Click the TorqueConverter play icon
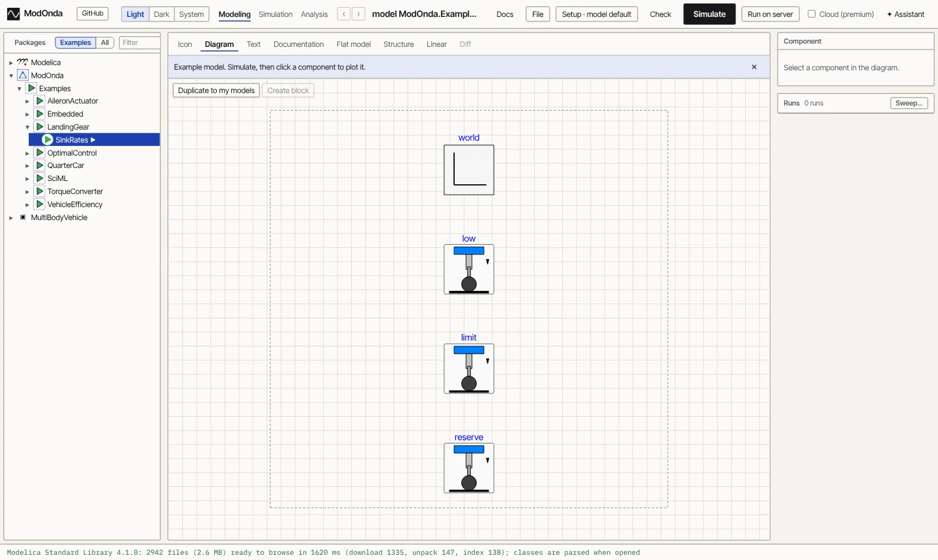The image size is (938, 560). (x=40, y=191)
